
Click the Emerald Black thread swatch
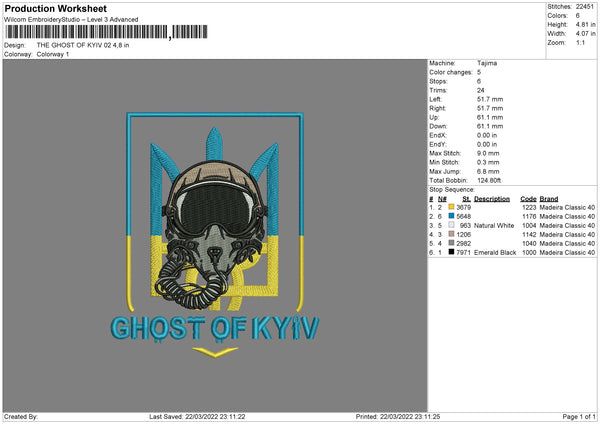tap(451, 252)
